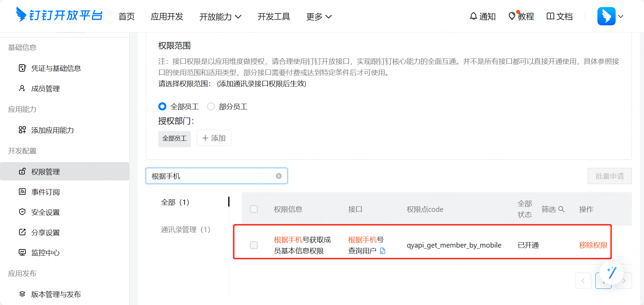644x305 pixels.
Task: Select 全部员工 radio option
Action: pyautogui.click(x=162, y=106)
